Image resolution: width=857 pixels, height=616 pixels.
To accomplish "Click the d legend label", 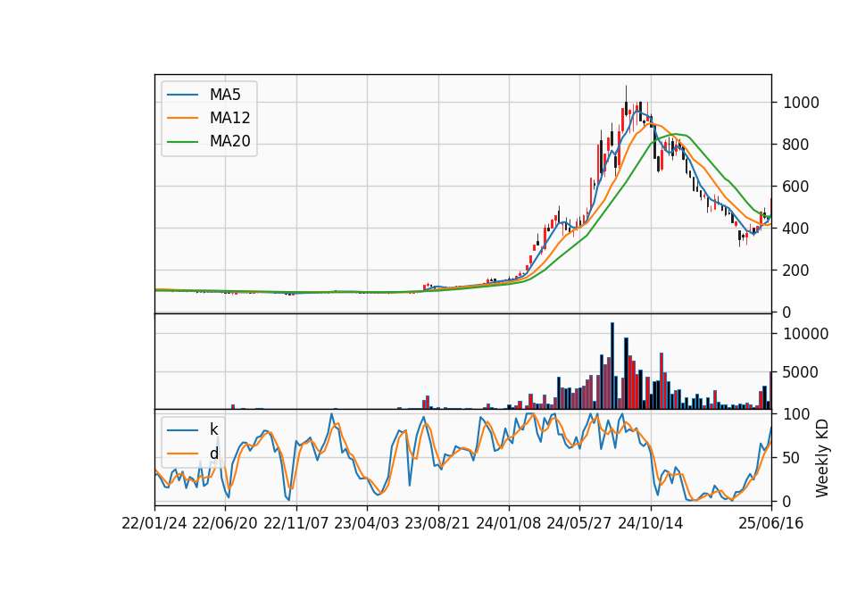I will [213, 454].
